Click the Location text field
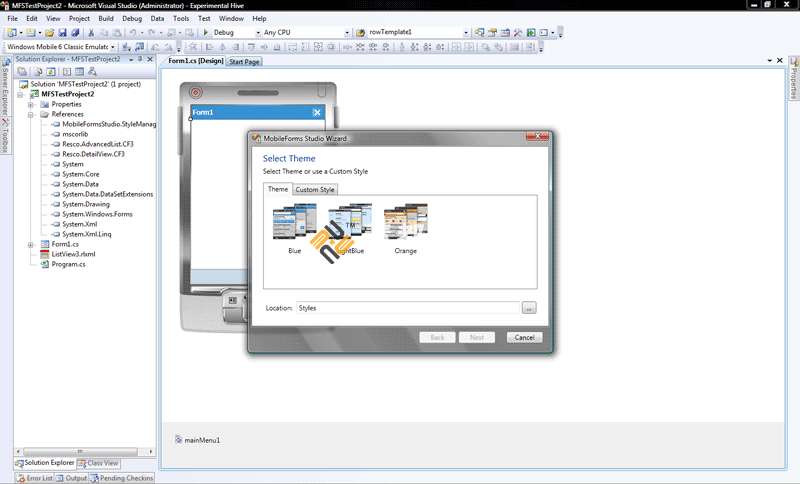800x484 pixels. 407,308
